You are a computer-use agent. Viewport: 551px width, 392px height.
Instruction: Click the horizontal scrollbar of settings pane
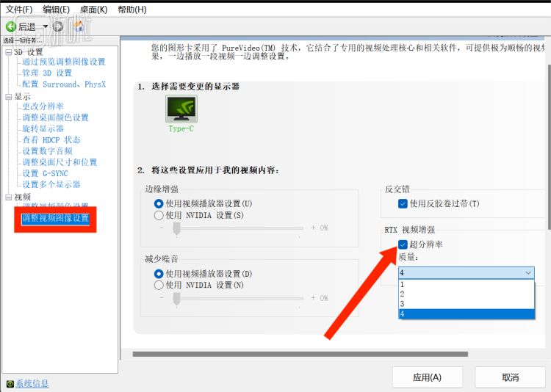tap(300, 354)
